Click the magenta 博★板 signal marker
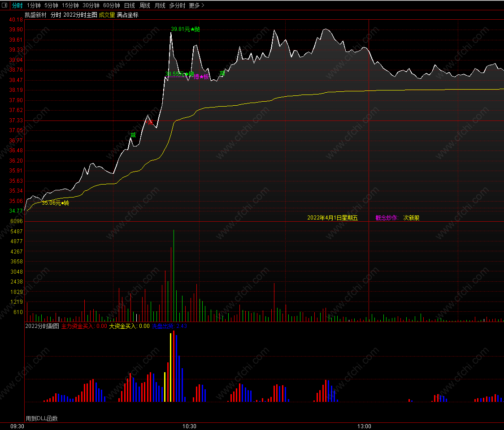This screenshot has width=504, height=430. [202, 77]
